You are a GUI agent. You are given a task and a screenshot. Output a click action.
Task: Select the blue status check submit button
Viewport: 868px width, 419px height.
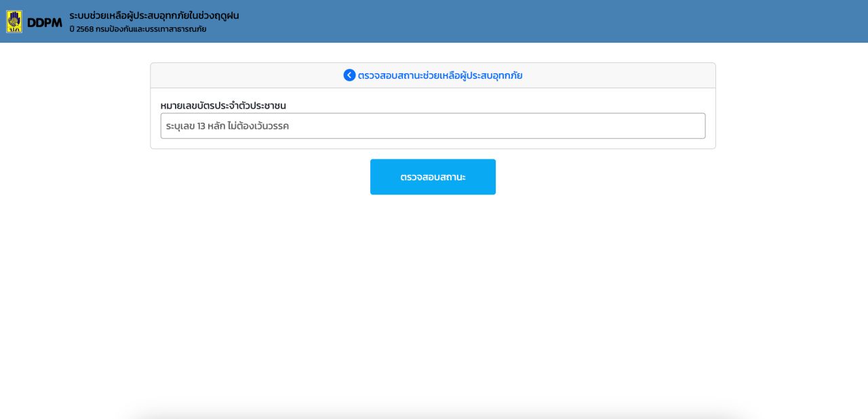click(433, 177)
